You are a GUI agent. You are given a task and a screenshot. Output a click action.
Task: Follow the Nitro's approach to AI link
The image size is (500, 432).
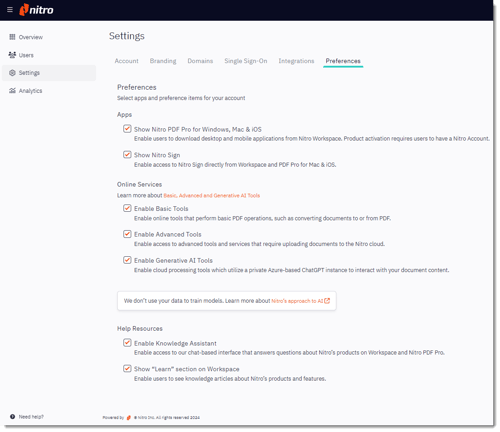[297, 301]
